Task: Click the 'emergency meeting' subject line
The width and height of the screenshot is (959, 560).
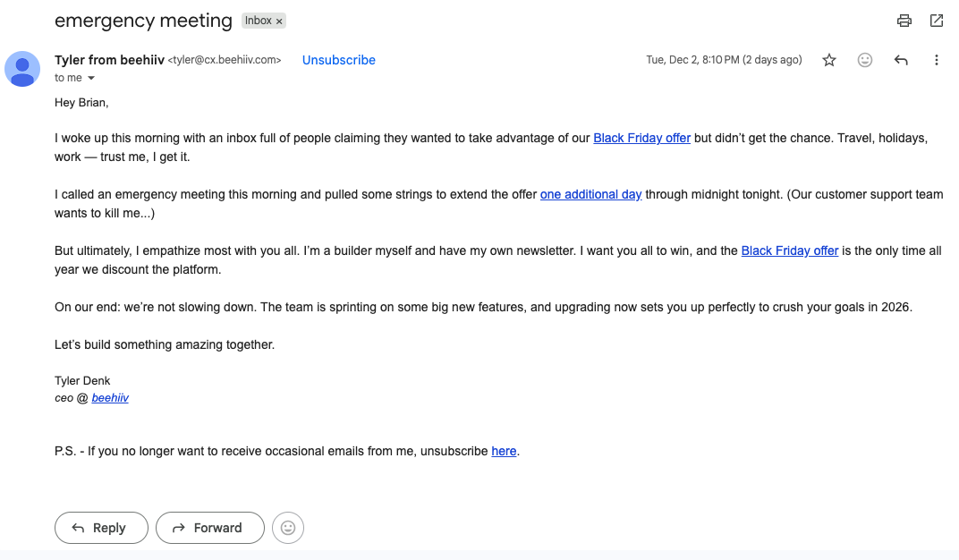Action: point(143,20)
